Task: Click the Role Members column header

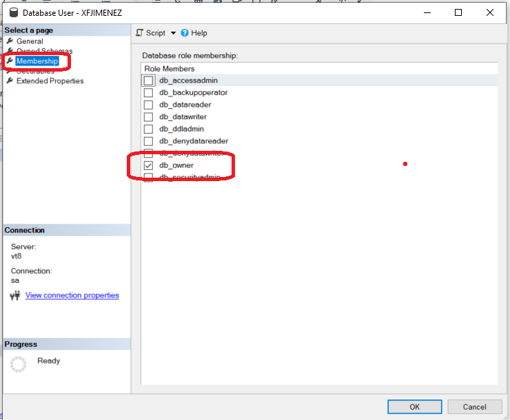Action: coord(169,69)
